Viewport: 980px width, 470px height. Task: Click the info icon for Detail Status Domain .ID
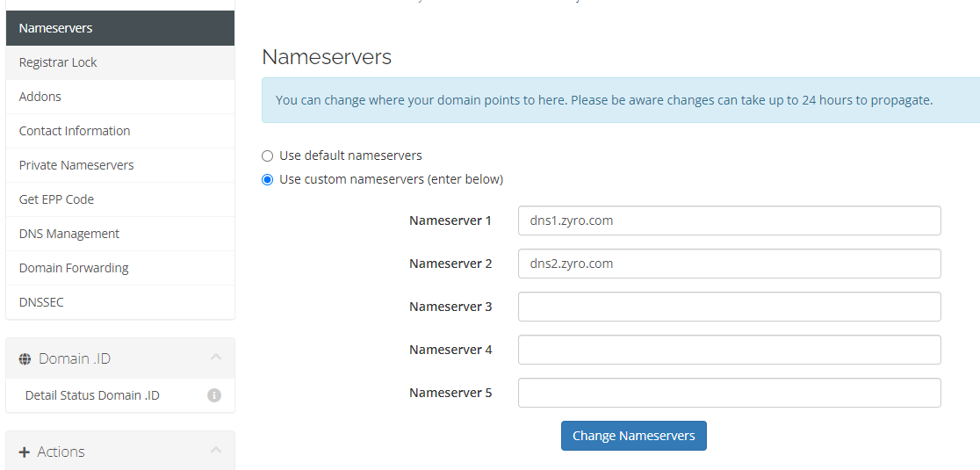[214, 395]
